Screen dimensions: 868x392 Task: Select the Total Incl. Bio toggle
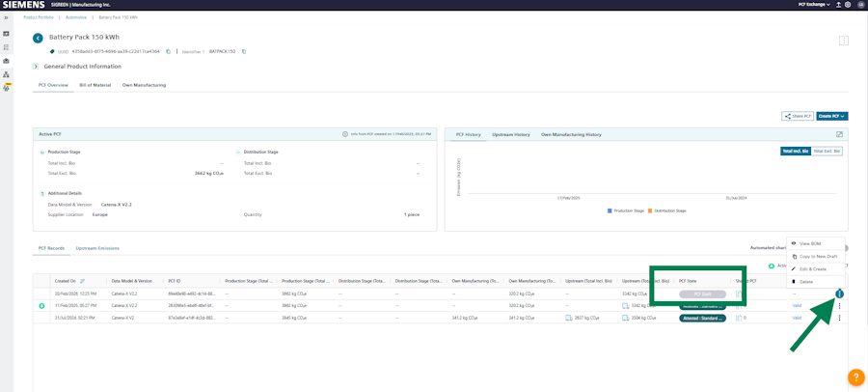[795, 152]
